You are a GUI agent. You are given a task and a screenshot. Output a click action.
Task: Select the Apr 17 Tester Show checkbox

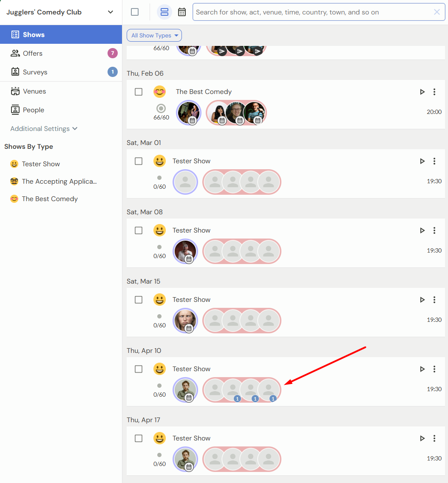(139, 438)
